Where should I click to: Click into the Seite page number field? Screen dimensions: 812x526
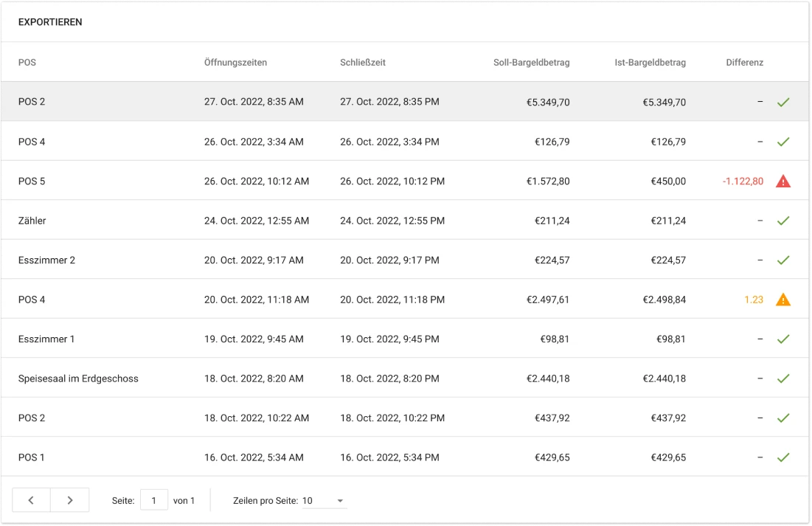[154, 501]
